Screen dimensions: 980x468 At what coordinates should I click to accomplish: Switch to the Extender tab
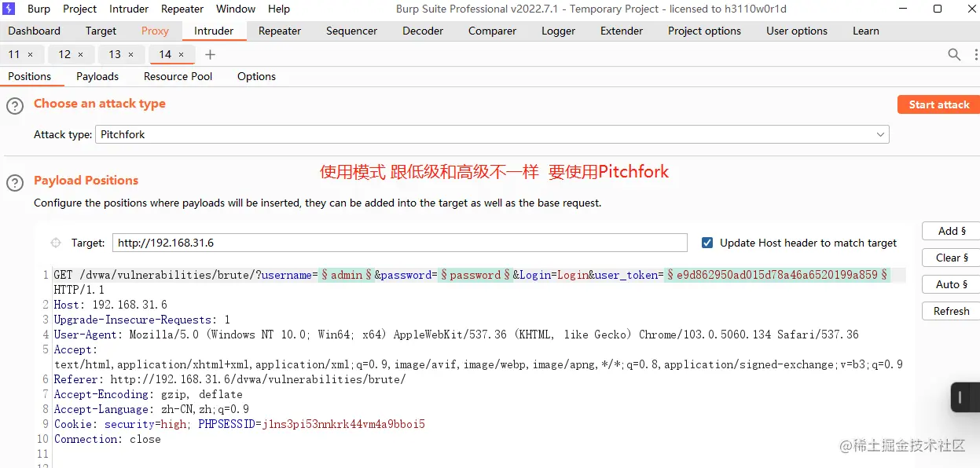(x=622, y=31)
